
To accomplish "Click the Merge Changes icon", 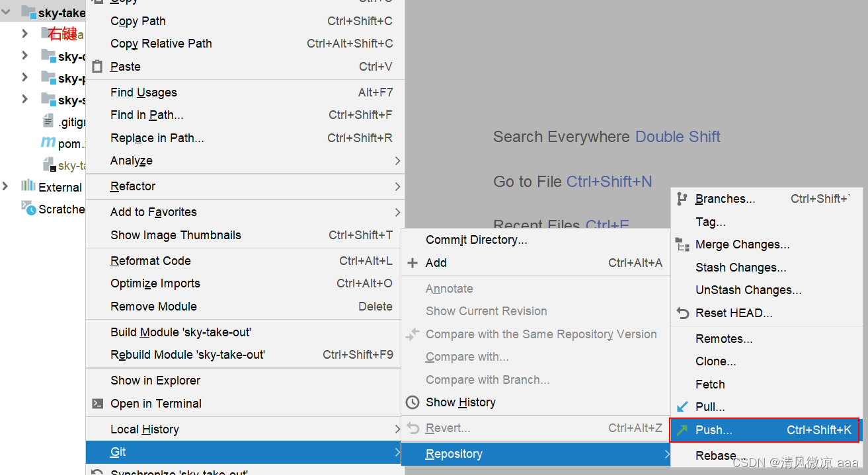I will [x=682, y=245].
